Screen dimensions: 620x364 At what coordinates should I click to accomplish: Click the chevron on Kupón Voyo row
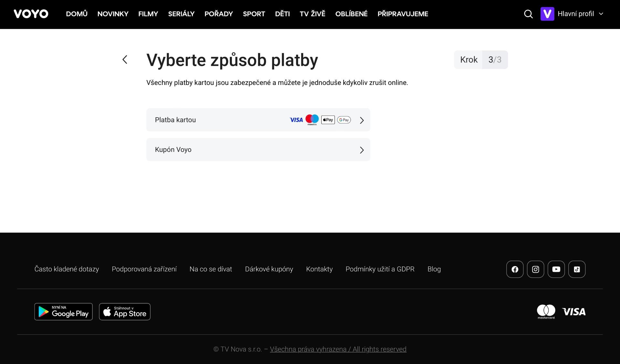point(362,150)
